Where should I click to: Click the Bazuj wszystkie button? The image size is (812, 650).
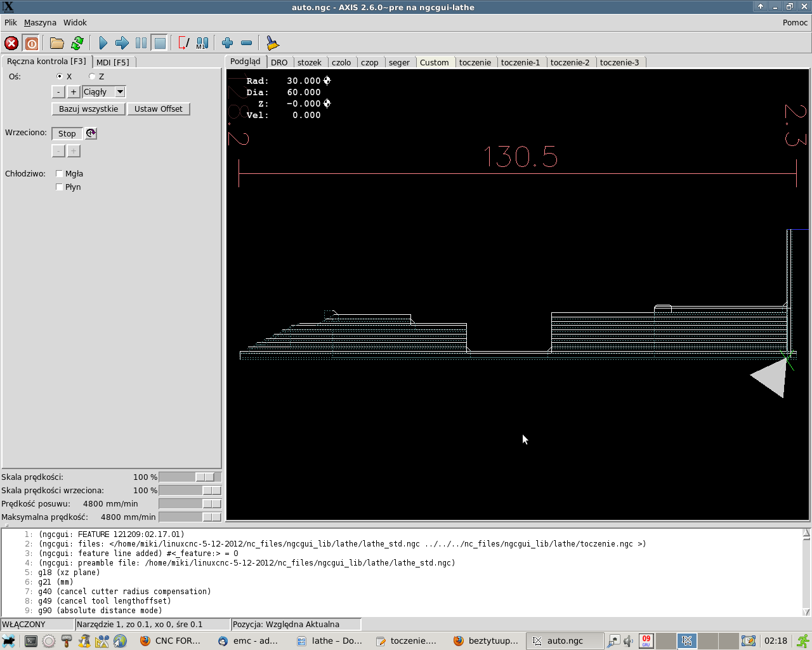click(88, 109)
